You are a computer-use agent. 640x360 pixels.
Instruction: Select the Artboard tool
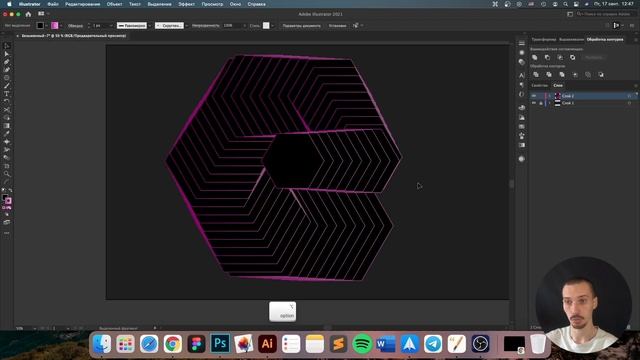point(7,166)
